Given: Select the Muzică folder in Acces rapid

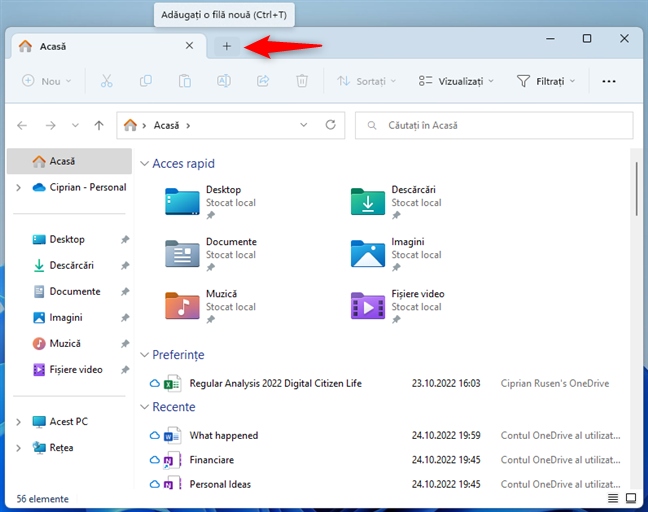Looking at the screenshot, I should tap(211, 306).
